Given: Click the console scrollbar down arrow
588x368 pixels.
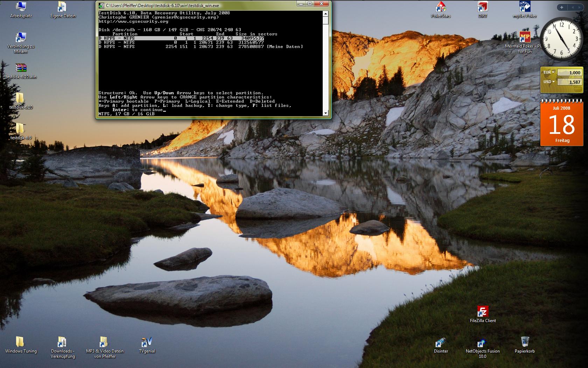Looking at the screenshot, I should 325,113.
